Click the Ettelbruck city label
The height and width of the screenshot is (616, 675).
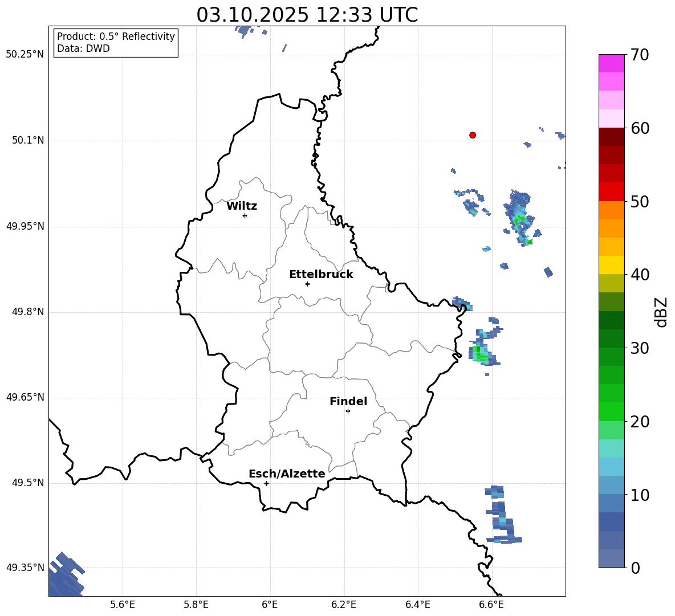coord(321,275)
